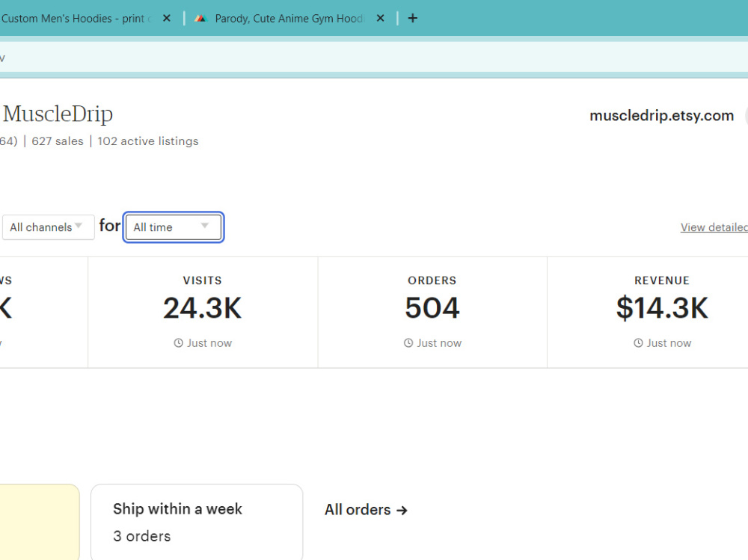
Task: Switch to the Parody, Cute Anime Gym Hoodie tab
Action: [x=289, y=18]
